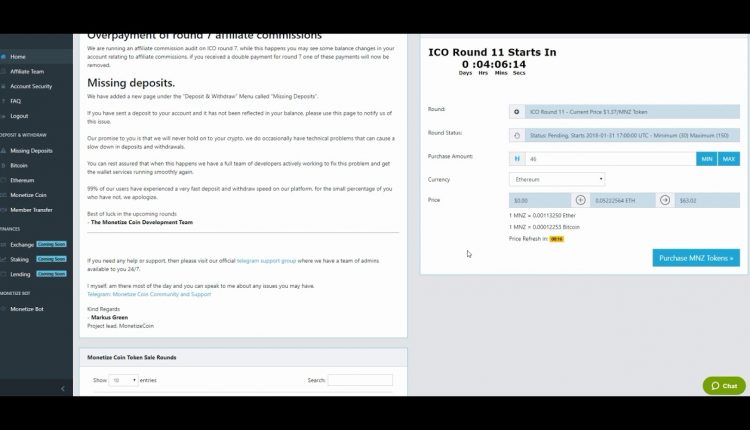Click the ICO Round 11 current price field
The width and height of the screenshot is (750, 430).
(632, 112)
